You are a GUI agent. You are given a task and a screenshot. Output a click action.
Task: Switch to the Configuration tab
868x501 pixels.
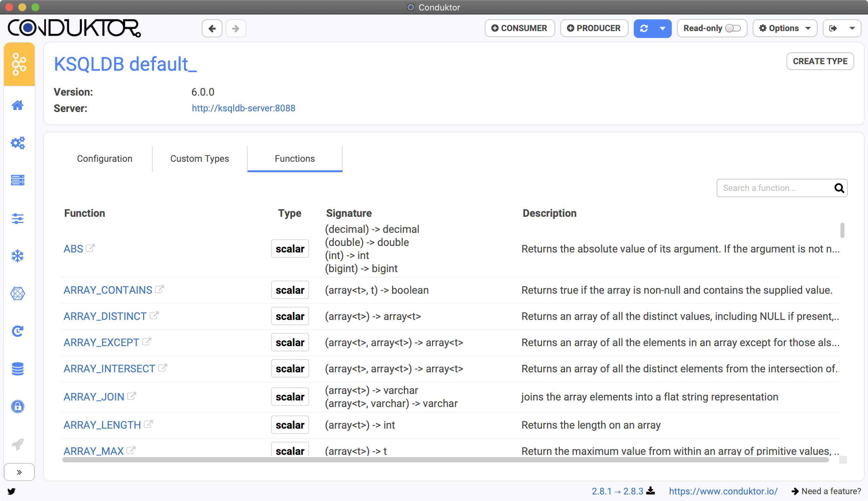click(104, 158)
